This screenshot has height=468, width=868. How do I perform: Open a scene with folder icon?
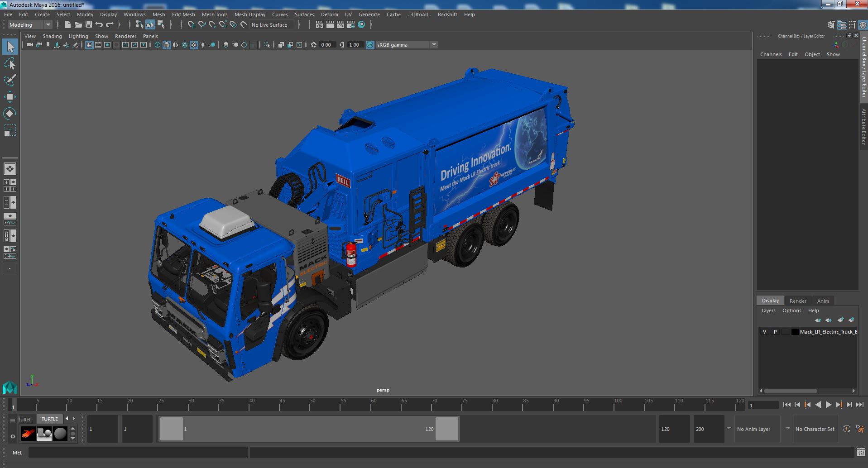[x=78, y=25]
